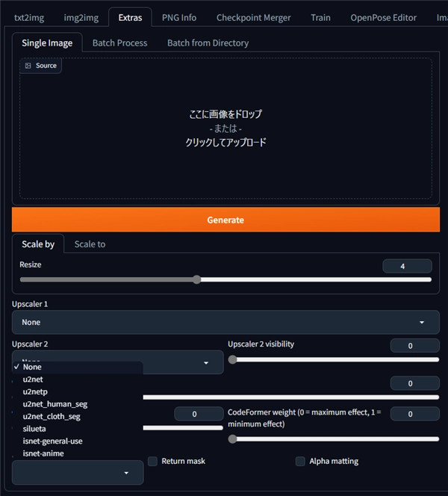Select u2net_human_seg model option

coord(78,404)
